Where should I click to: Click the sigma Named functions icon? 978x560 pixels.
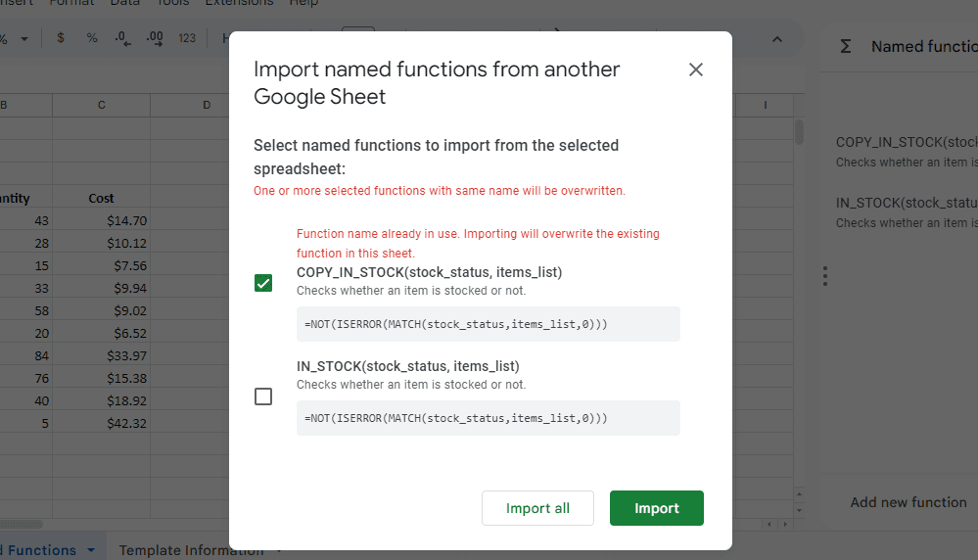click(x=846, y=46)
